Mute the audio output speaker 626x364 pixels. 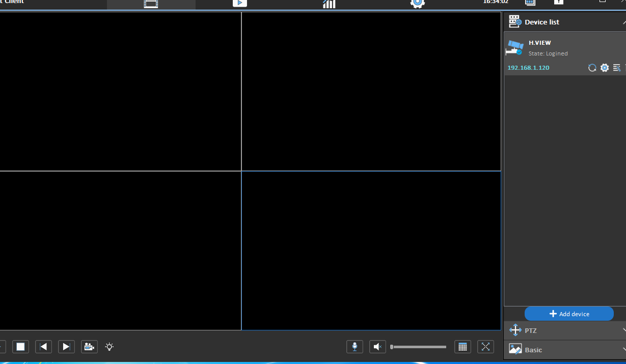pyautogui.click(x=377, y=347)
